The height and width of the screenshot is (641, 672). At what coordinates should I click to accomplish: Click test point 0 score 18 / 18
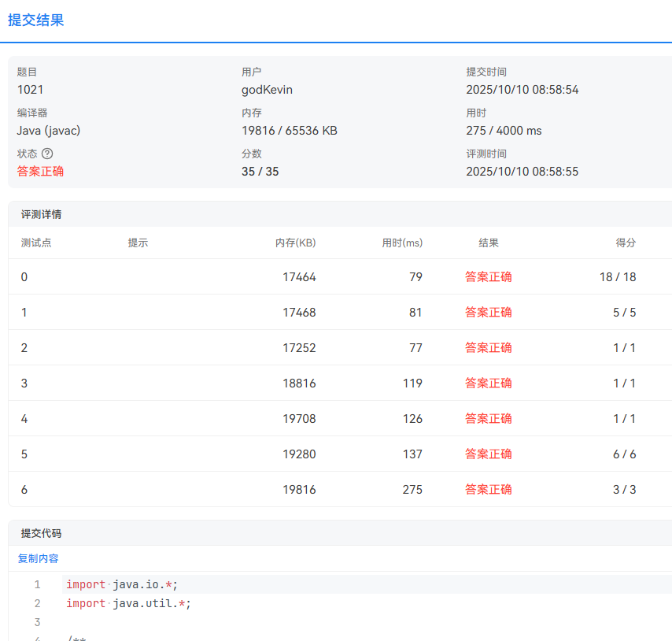pyautogui.click(x=618, y=277)
